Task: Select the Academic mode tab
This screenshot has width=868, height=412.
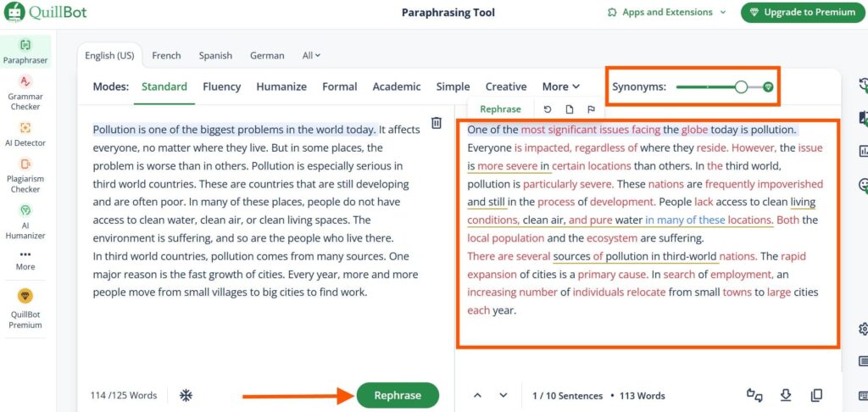Action: coord(396,86)
